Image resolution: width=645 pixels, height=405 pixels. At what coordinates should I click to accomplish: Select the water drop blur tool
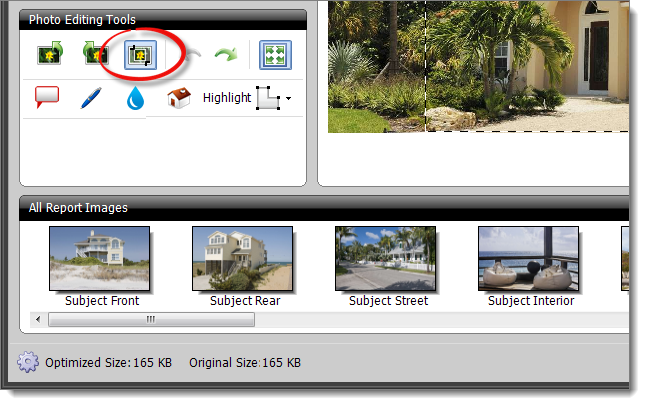point(135,98)
